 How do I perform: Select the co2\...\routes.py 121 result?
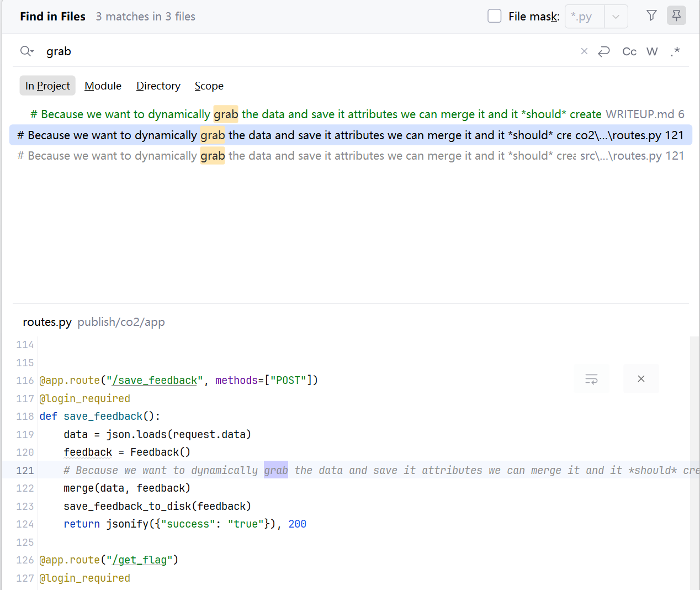(351, 135)
